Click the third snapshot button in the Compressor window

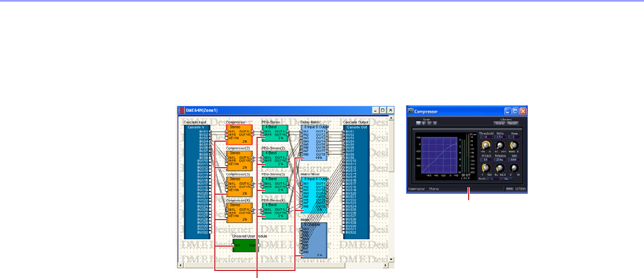coord(429,123)
